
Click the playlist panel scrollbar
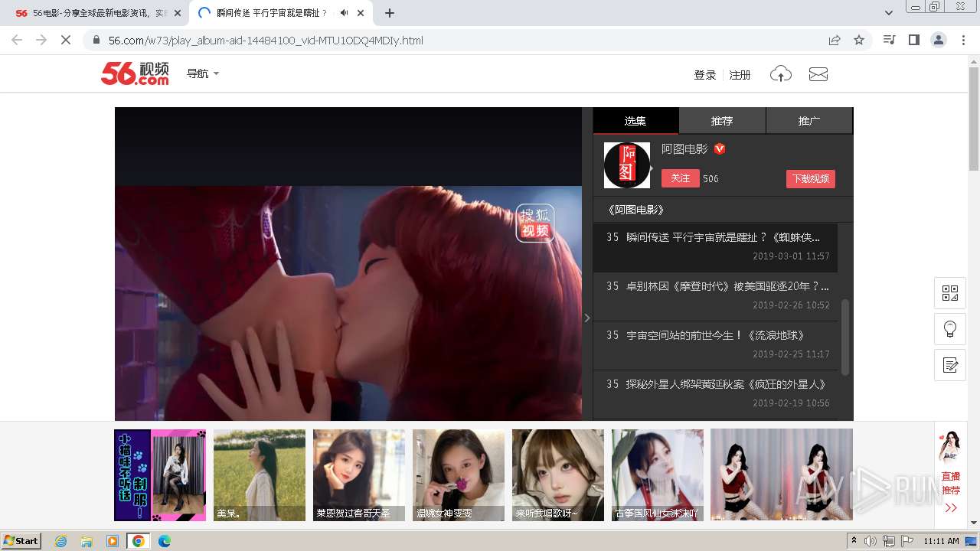[x=845, y=337]
